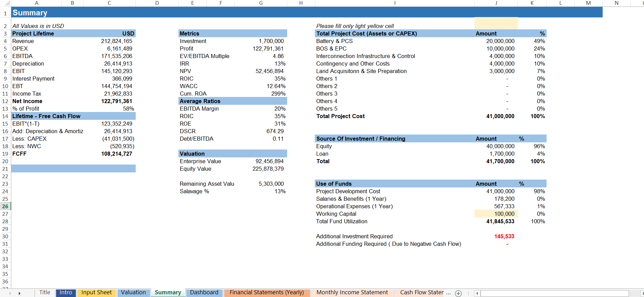Screen dimensions: 644x297
Task: Select the FCFF value 108,214,727
Action: 117,154
